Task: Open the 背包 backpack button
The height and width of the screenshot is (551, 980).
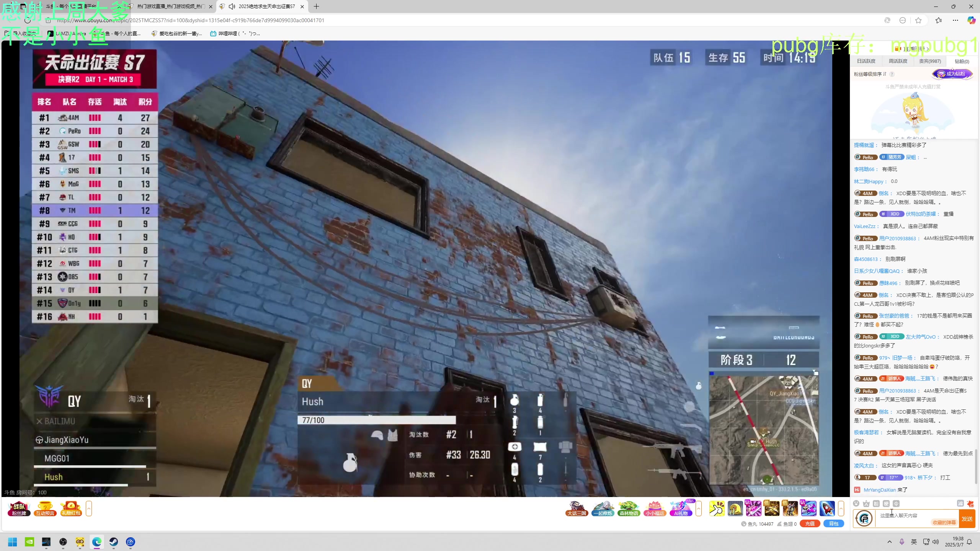Action: [833, 524]
